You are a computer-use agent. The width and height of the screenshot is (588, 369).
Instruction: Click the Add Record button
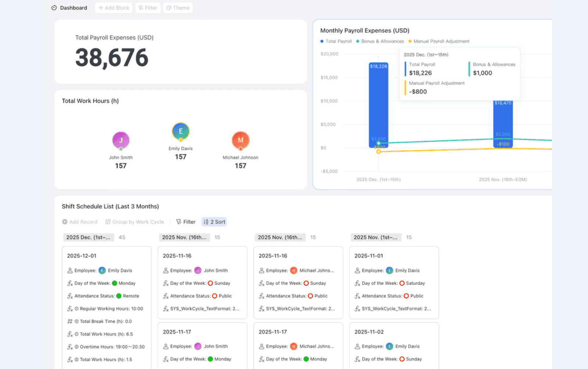click(79, 222)
